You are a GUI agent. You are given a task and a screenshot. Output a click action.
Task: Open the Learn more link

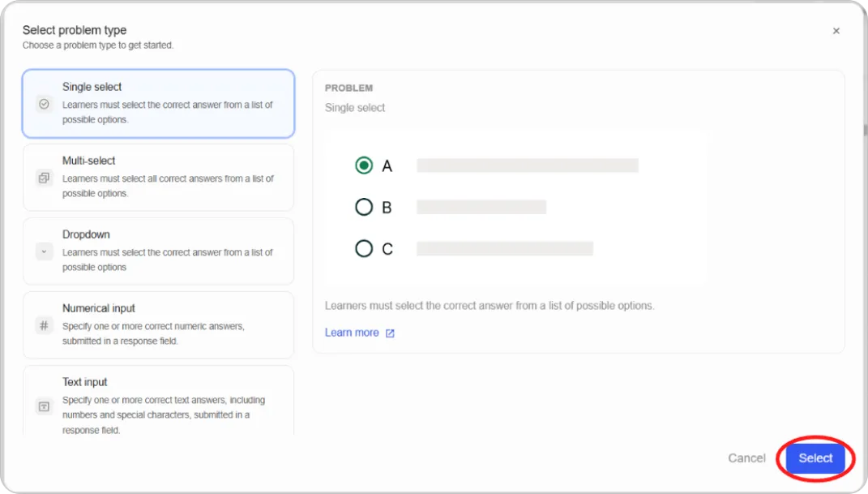(x=352, y=333)
